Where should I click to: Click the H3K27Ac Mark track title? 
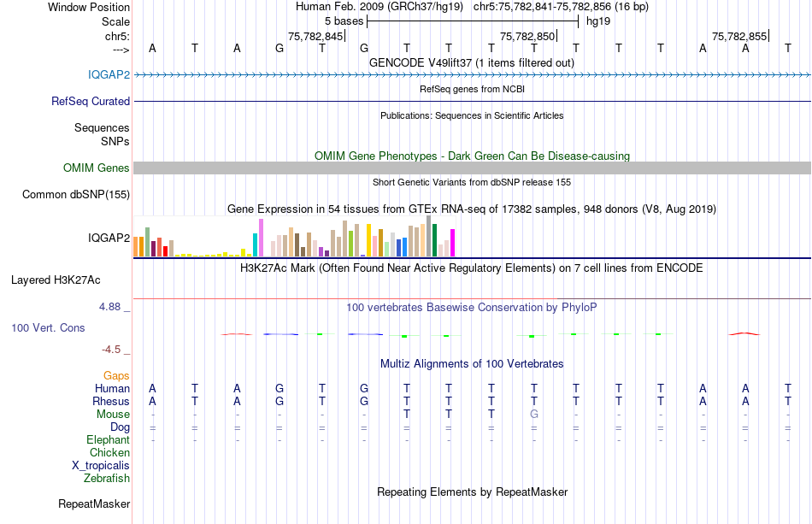472,268
